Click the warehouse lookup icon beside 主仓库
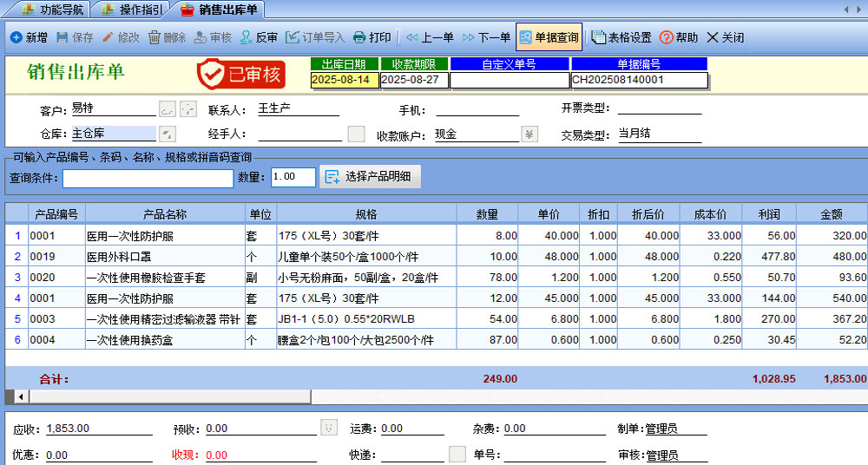Viewport: 868px width, 465px height. click(168, 134)
